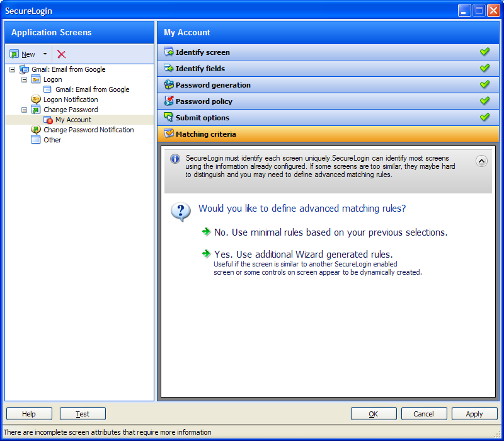The width and height of the screenshot is (504, 441).
Task: Select Other in the screens tree
Action: [x=52, y=140]
